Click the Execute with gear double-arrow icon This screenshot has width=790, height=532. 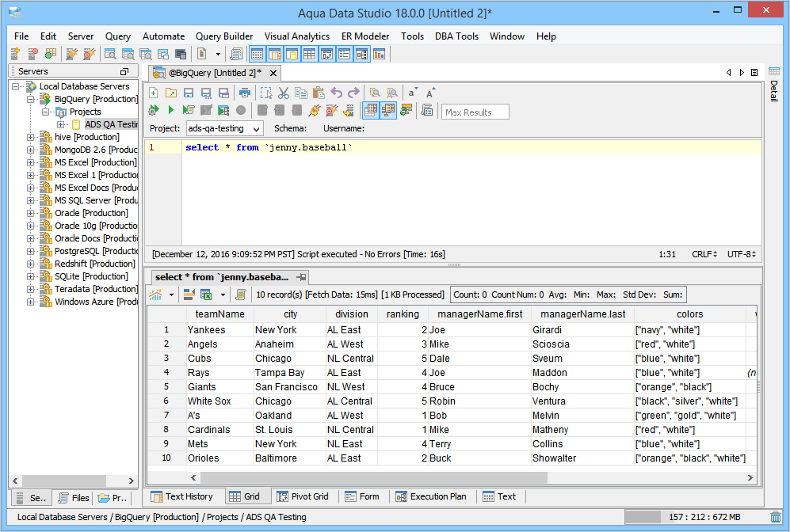154,110
